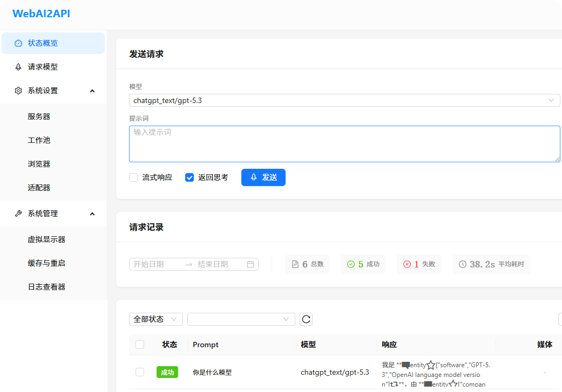Viewport: 562px width, 392px height.
Task: Focus the 输入提示词 prompt text area
Action: (x=344, y=144)
